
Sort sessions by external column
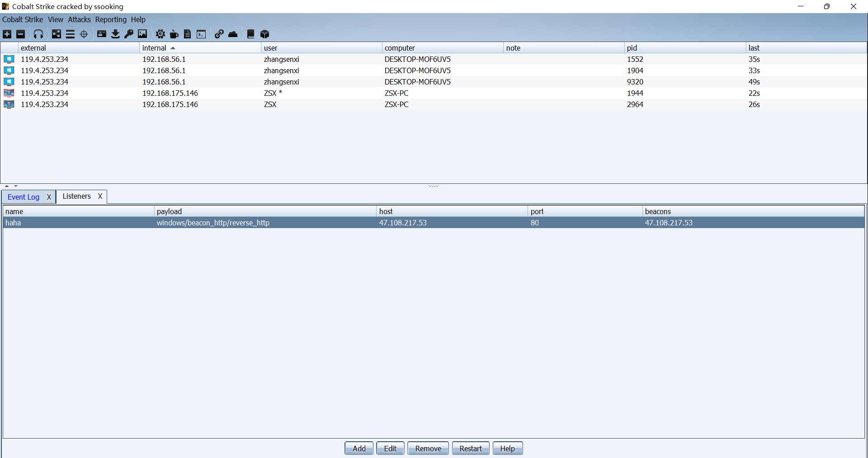79,48
